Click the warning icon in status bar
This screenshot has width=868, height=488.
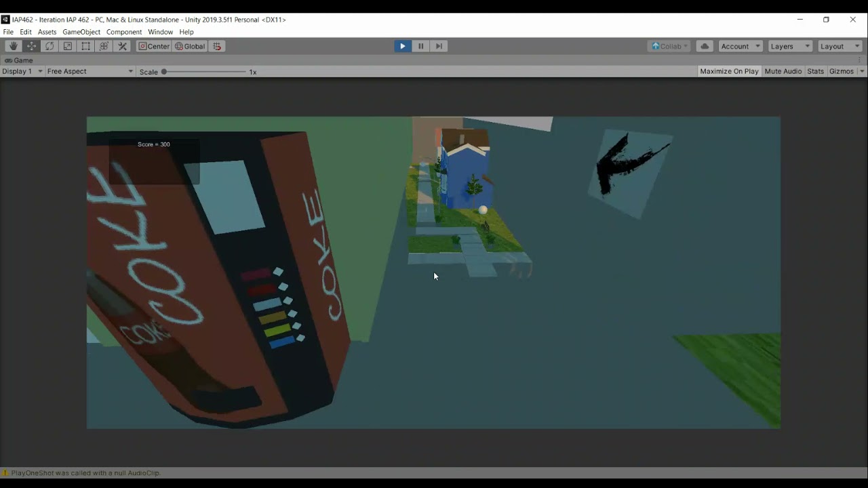coord(5,473)
